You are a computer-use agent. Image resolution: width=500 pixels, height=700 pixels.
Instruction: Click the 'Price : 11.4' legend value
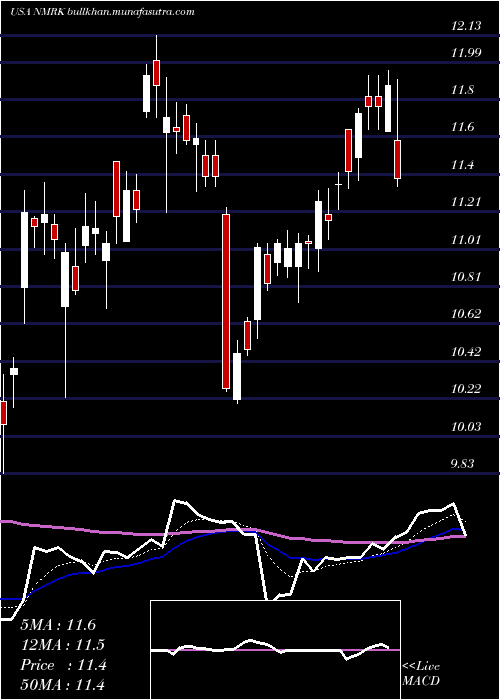[63, 665]
